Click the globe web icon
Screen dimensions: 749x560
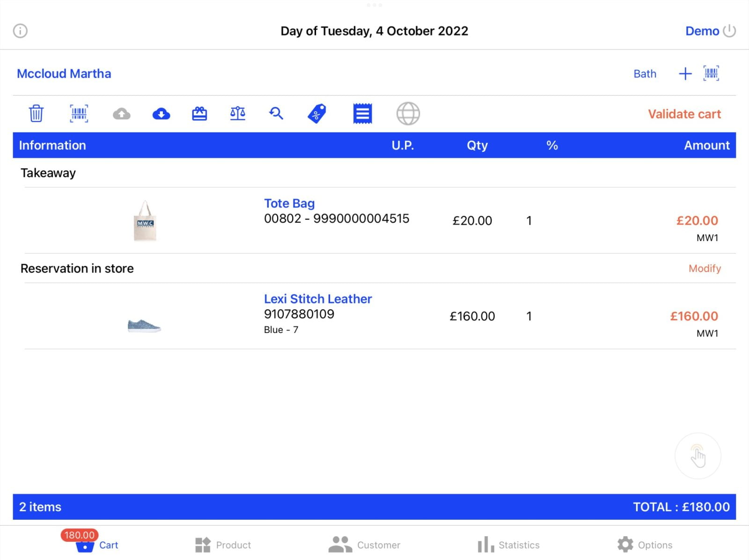[x=408, y=114]
